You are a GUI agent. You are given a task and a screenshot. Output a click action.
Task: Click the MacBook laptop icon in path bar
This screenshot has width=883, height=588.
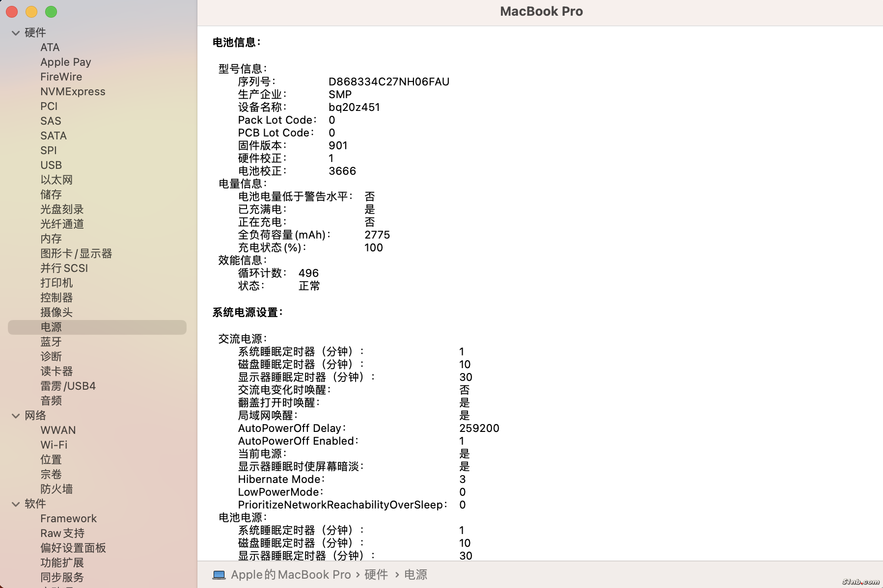219,575
